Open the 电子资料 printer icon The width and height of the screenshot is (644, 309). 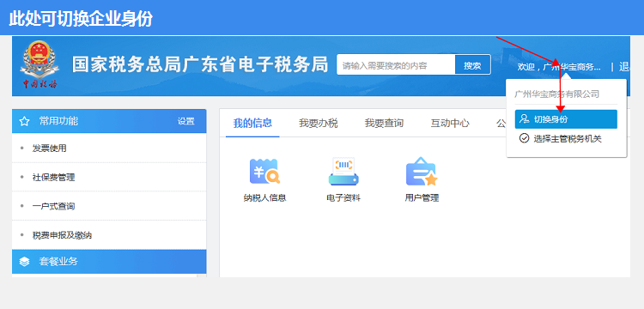(x=343, y=171)
